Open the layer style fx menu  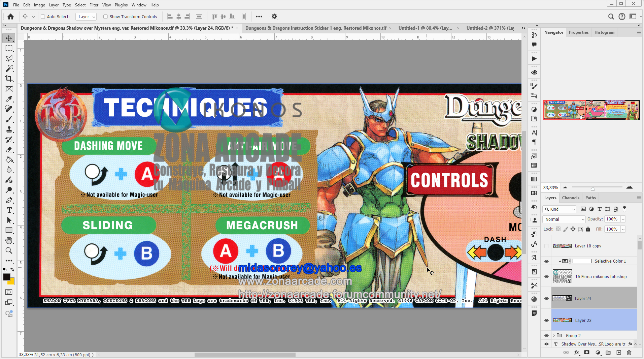pyautogui.click(x=576, y=352)
